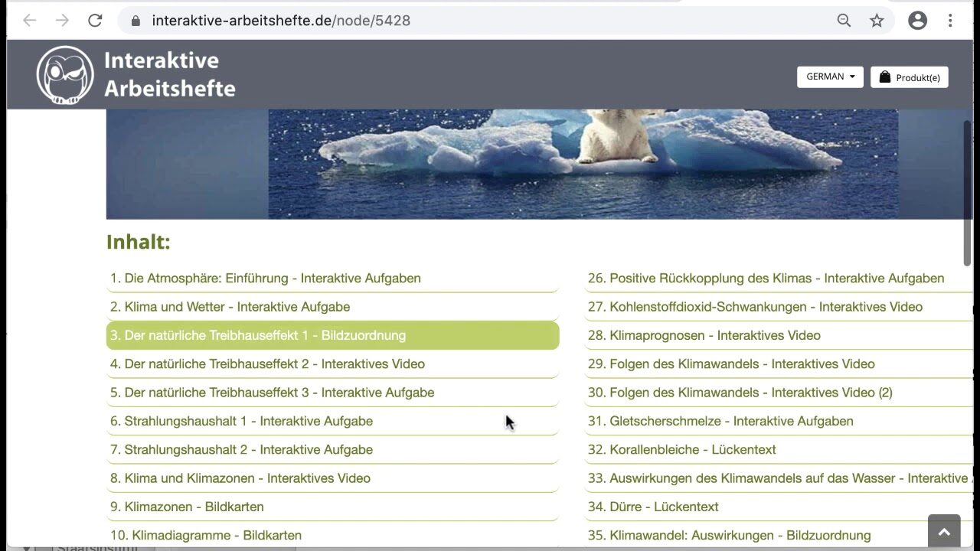980x551 pixels.
Task: Open the GERMAN language dropdown
Action: point(830,77)
